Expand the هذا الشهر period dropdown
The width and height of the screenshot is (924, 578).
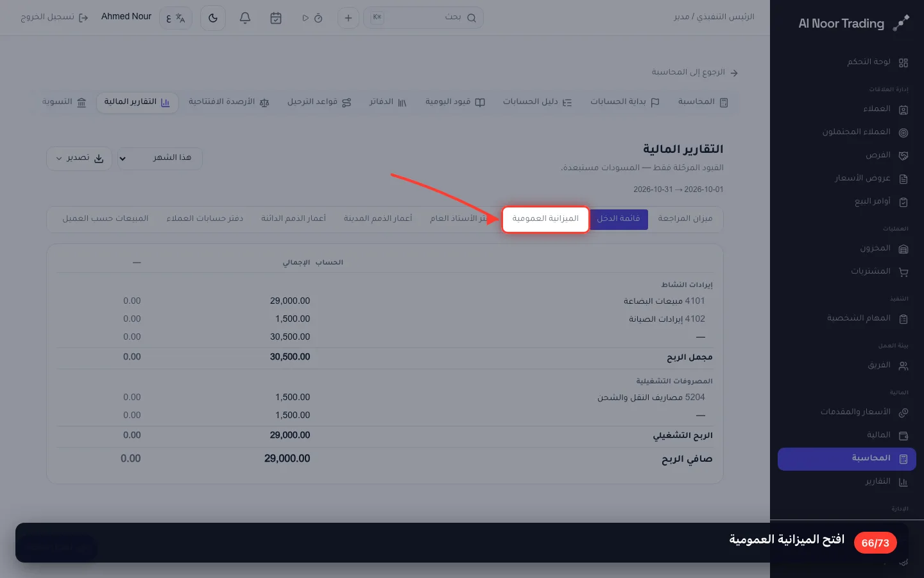(x=160, y=158)
